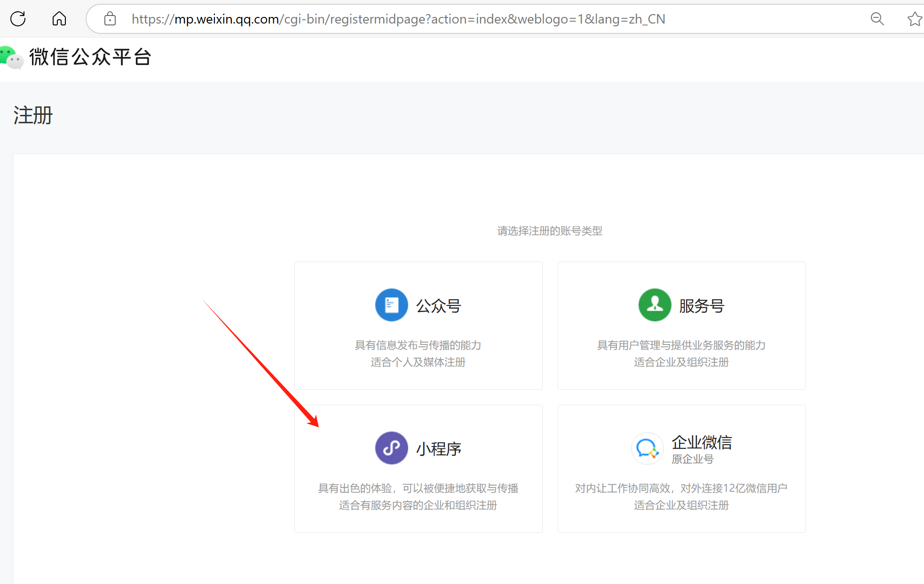Reload the page with the refresh icon

pos(18,19)
